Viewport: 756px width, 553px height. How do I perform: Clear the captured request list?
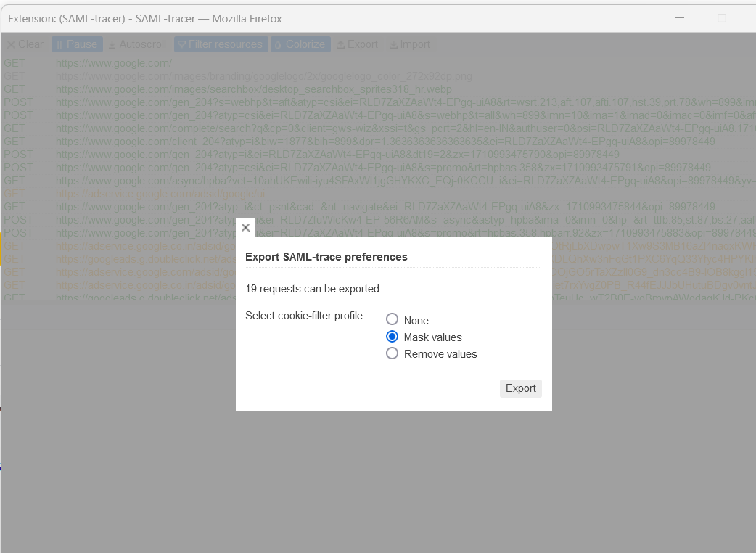24,44
